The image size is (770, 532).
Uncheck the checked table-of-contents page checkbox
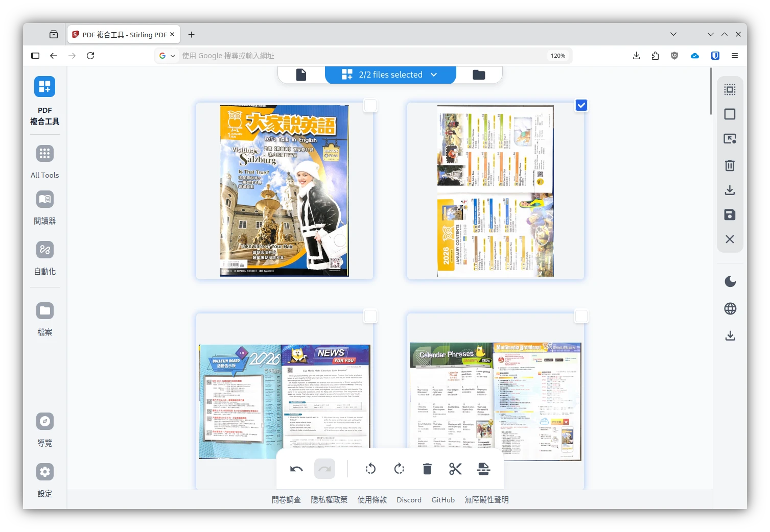point(581,105)
